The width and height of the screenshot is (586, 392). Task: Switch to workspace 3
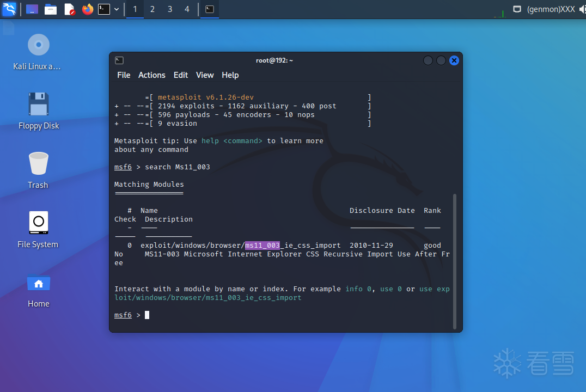170,9
